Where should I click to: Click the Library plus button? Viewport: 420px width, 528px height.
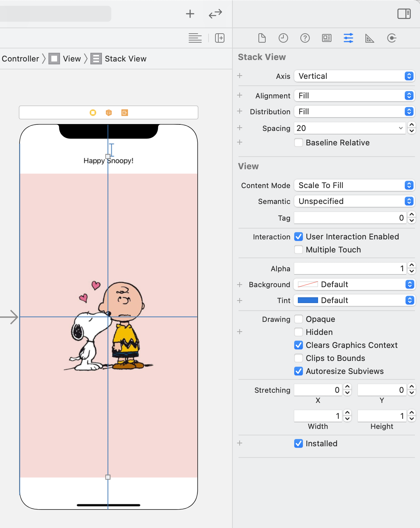click(x=190, y=14)
